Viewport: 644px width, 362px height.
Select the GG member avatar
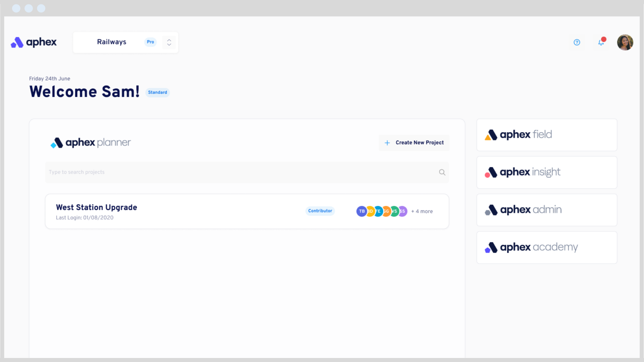[x=386, y=211]
